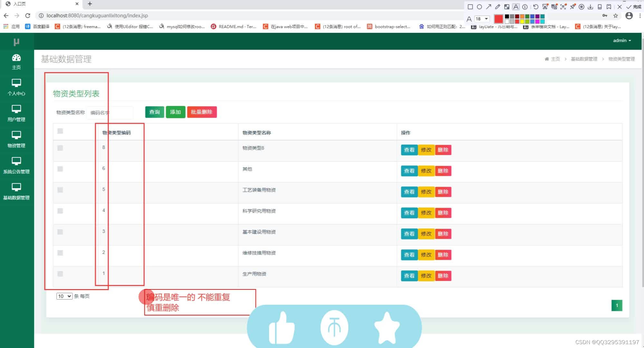Click the 基础数据管理 breadcrumb link
Image resolution: width=644 pixels, height=348 pixels.
click(x=584, y=59)
